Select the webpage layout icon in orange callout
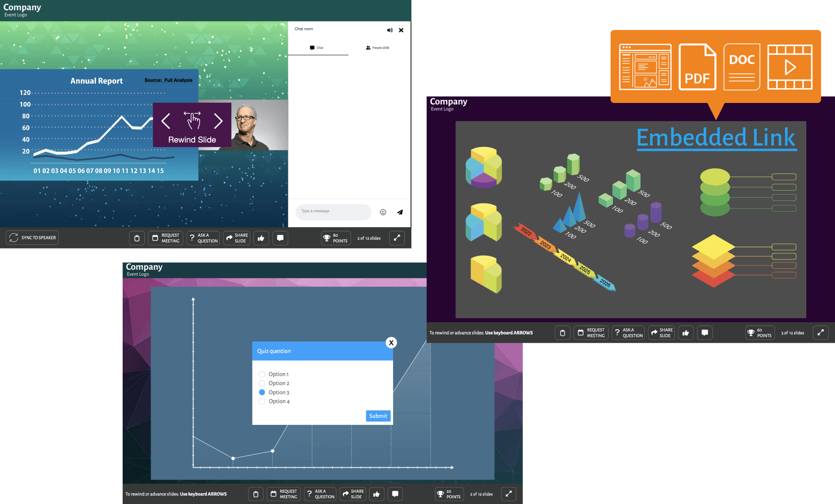 (645, 66)
